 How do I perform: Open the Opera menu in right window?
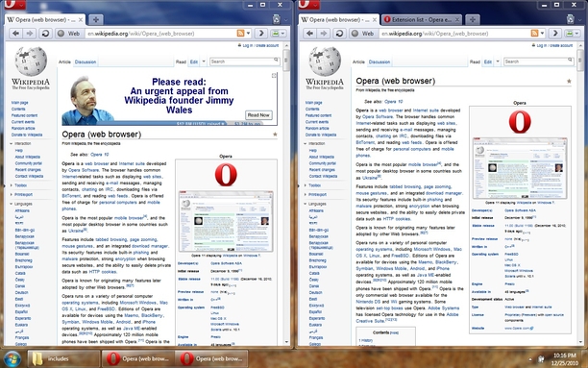[x=308, y=4]
